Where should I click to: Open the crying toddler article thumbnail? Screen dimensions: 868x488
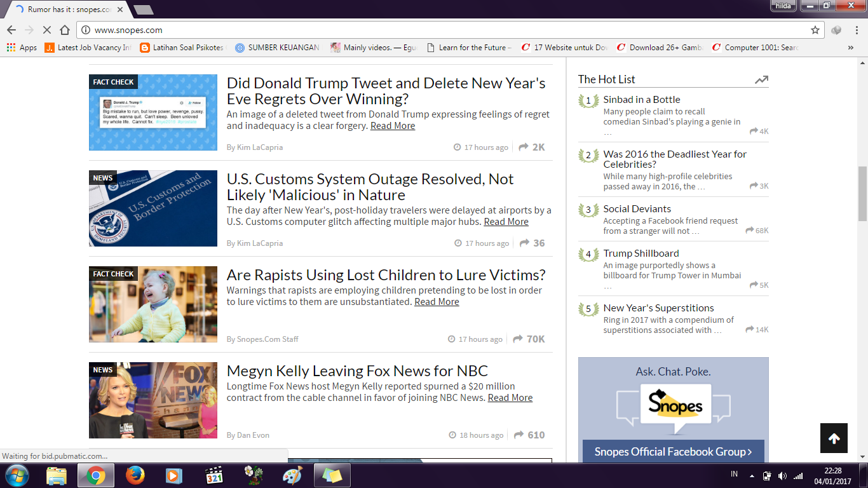pyautogui.click(x=153, y=304)
